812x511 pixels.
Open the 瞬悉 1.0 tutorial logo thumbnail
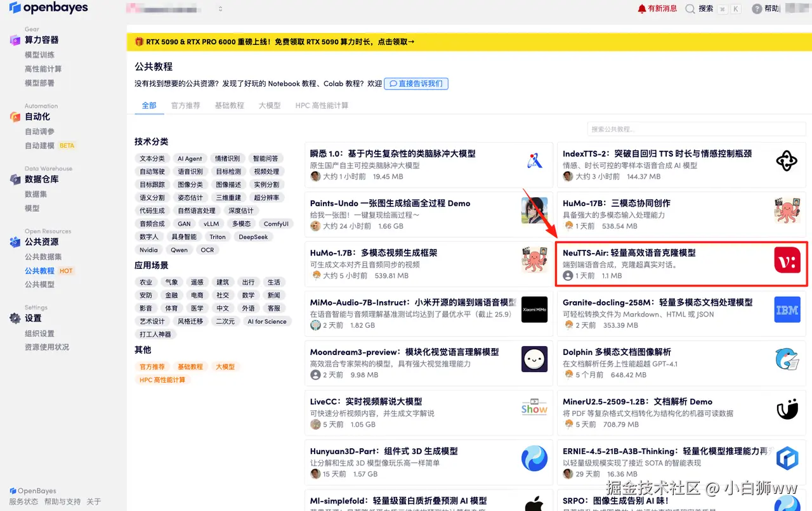tap(535, 161)
